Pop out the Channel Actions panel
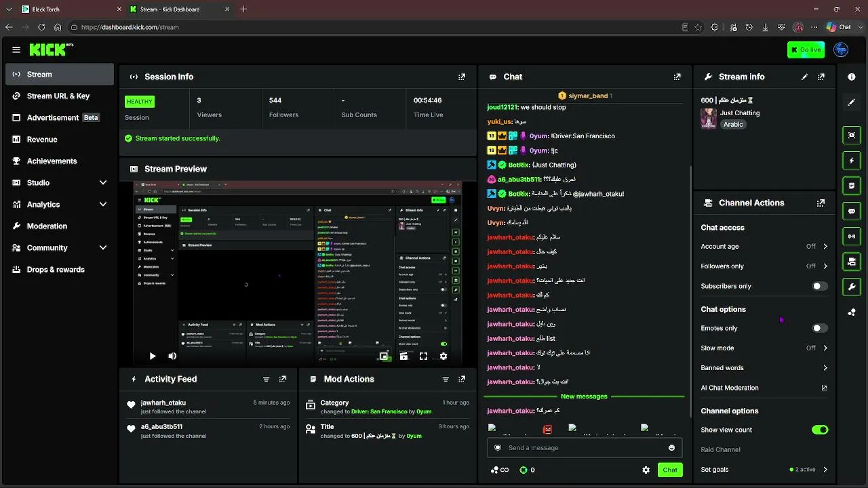868x488 pixels. 821,203
